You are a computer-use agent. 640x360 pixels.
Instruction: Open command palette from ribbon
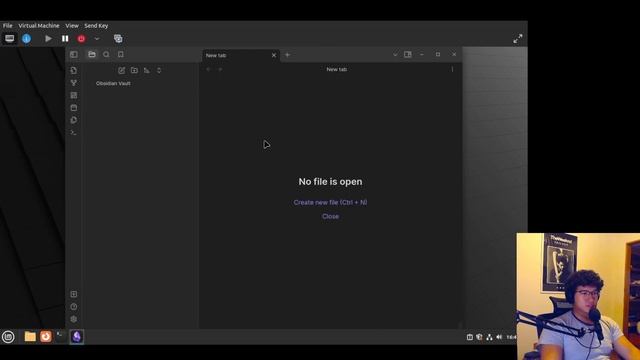click(74, 133)
